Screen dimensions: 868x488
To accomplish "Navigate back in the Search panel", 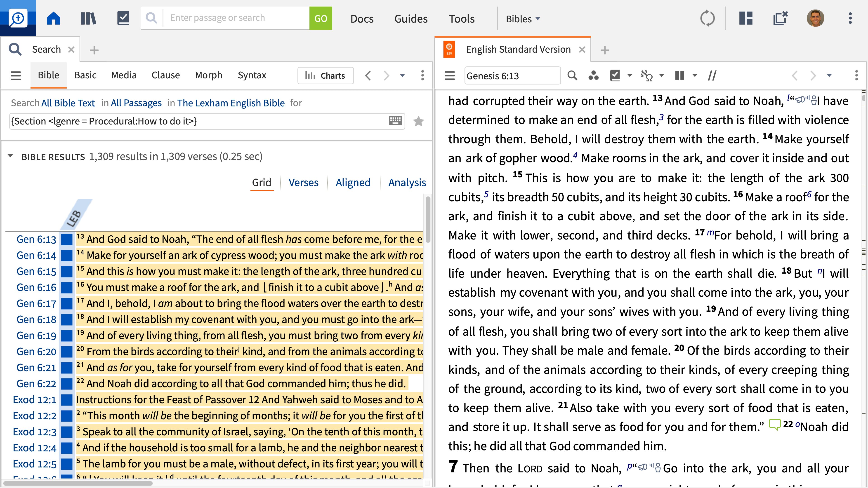I will coord(368,75).
